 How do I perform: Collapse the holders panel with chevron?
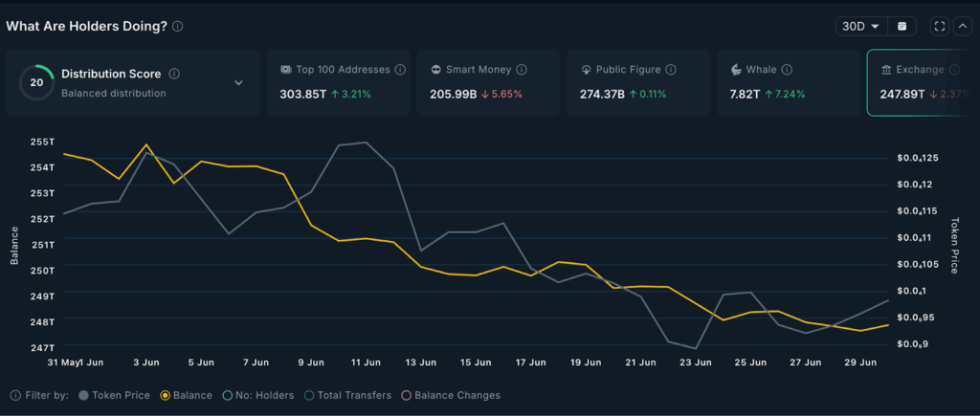pos(961,26)
